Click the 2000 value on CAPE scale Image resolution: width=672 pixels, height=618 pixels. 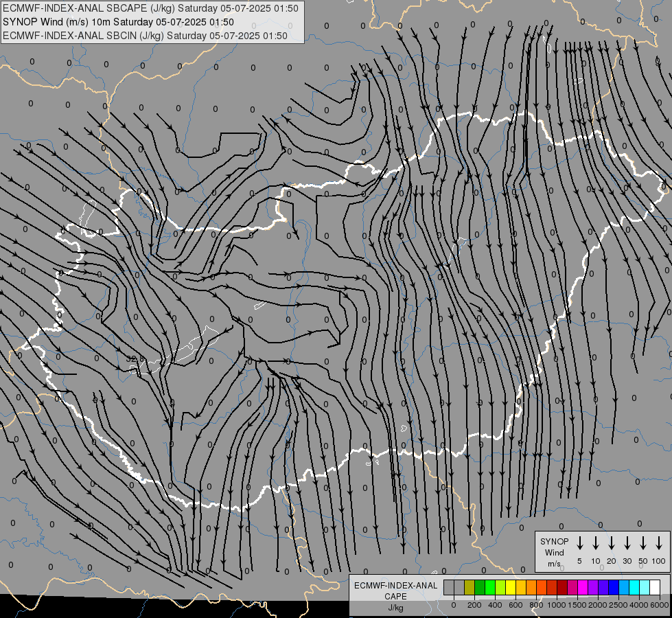[598, 605]
